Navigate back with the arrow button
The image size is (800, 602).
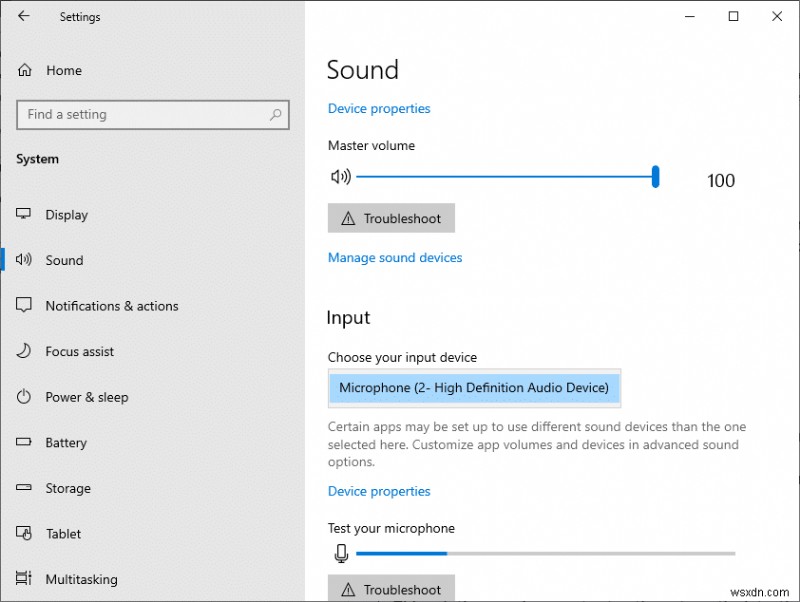click(x=22, y=16)
